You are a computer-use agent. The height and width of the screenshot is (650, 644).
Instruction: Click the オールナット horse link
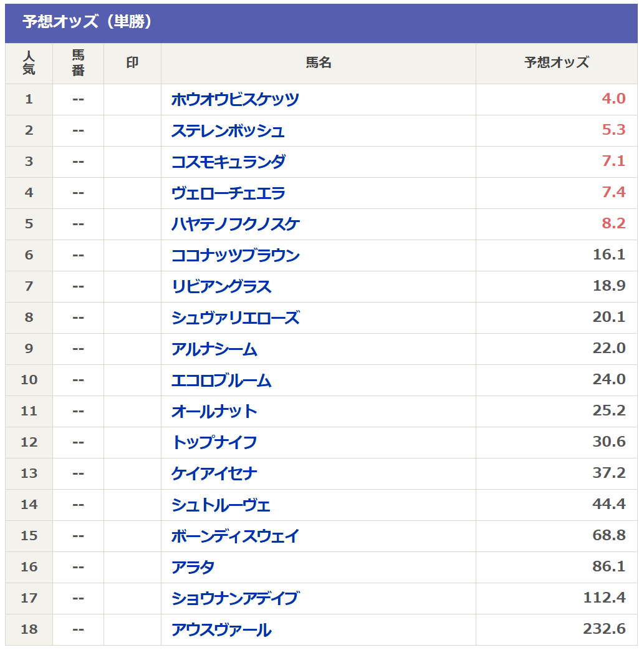214,411
